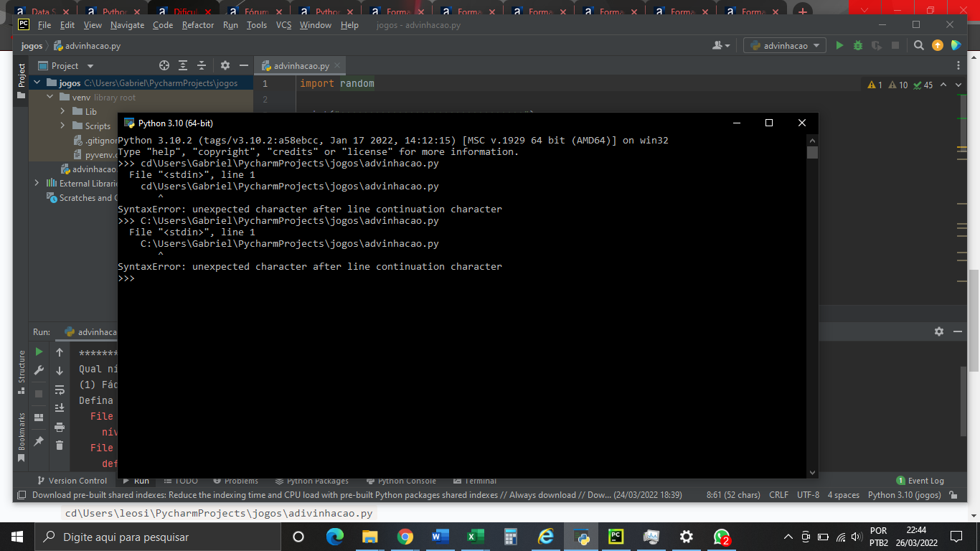Open Python 3.10 (jogos) interpreter selector
This screenshot has width=980, height=551.
[904, 495]
